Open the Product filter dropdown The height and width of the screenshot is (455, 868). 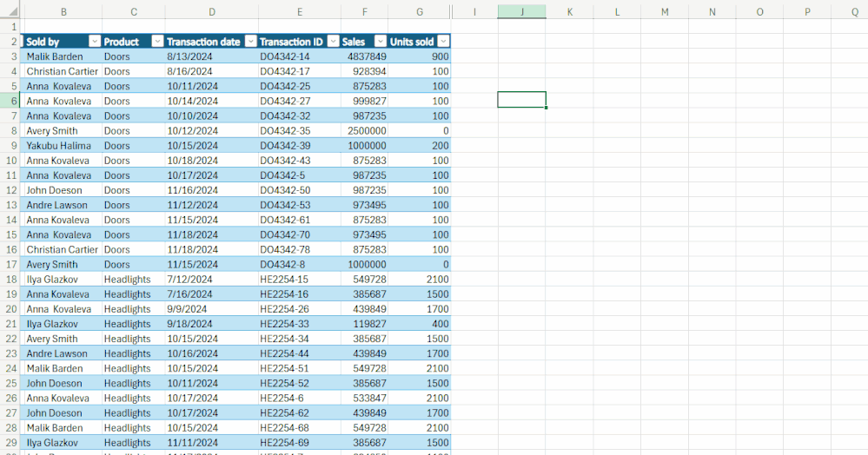coord(158,42)
